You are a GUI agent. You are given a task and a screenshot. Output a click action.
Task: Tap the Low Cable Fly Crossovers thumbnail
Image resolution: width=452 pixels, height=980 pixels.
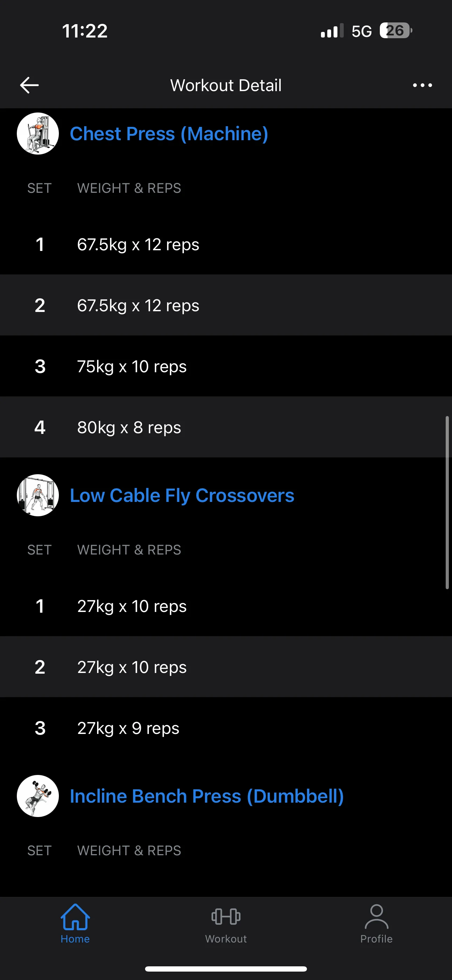point(38,495)
